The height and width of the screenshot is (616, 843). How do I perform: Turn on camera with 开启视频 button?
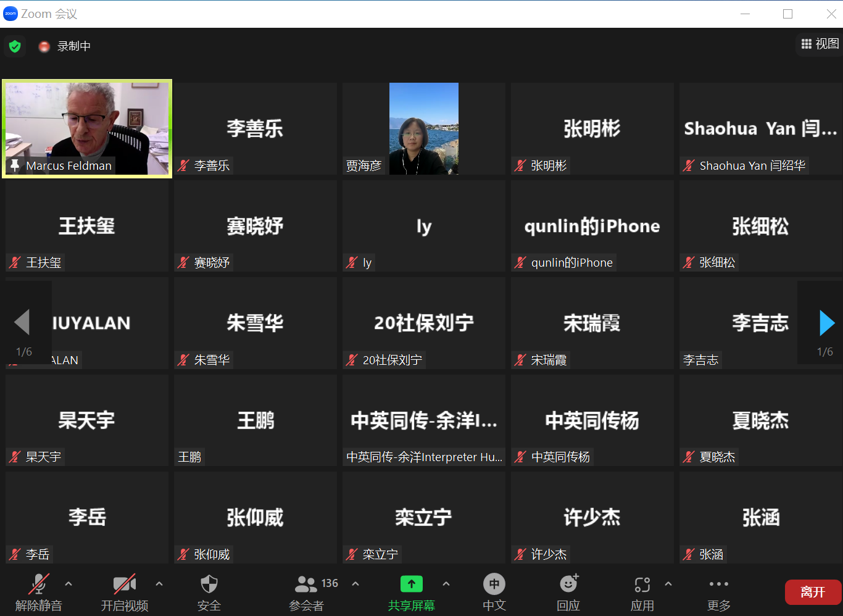(125, 585)
